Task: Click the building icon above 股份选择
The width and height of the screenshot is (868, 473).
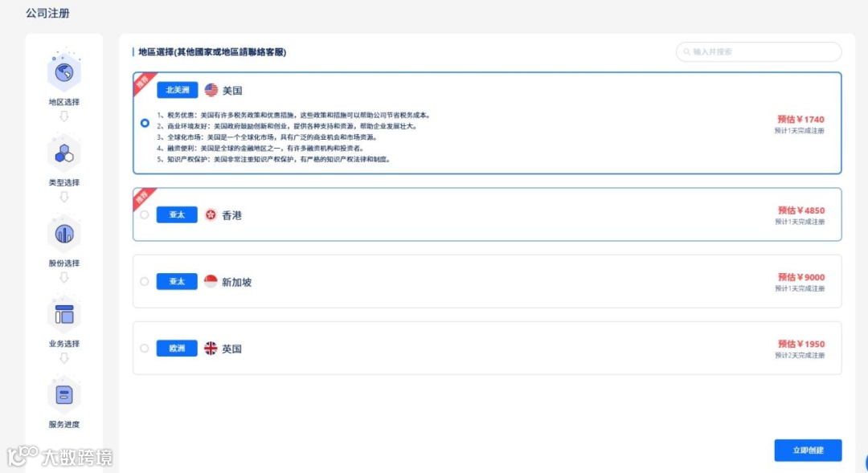Action: pos(63,234)
